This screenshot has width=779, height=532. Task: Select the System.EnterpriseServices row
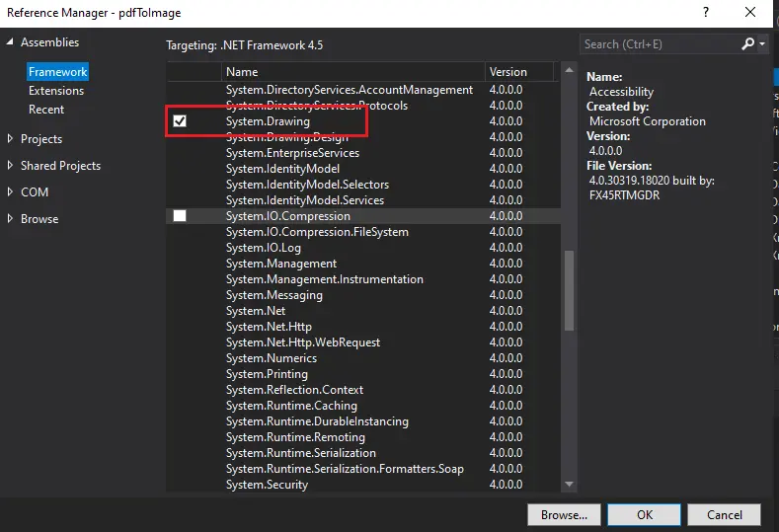(x=363, y=153)
